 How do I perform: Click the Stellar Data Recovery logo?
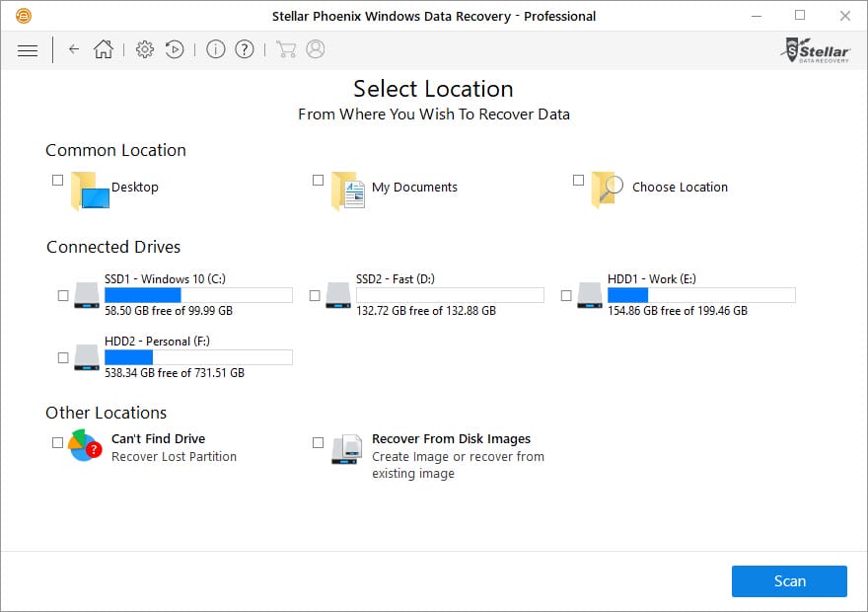(816, 49)
